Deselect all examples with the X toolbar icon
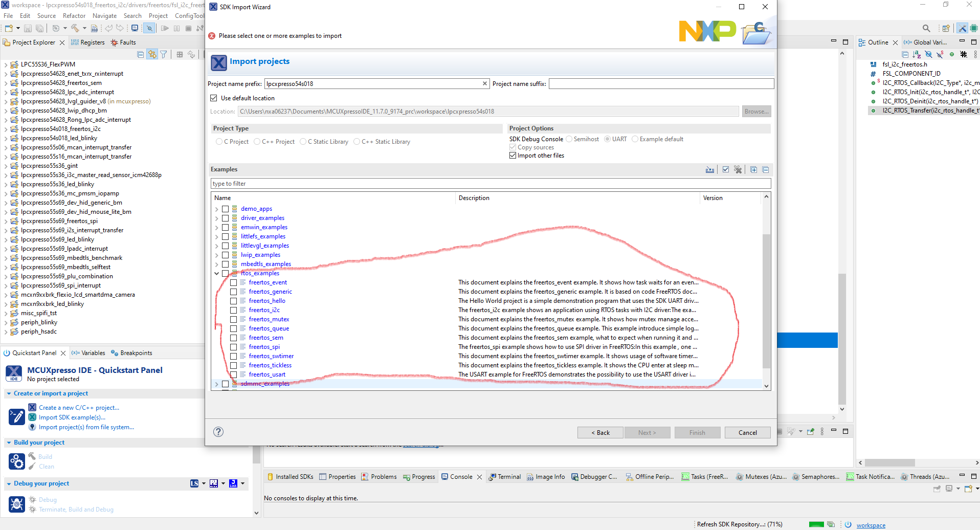This screenshot has width=980, height=530. coord(738,169)
